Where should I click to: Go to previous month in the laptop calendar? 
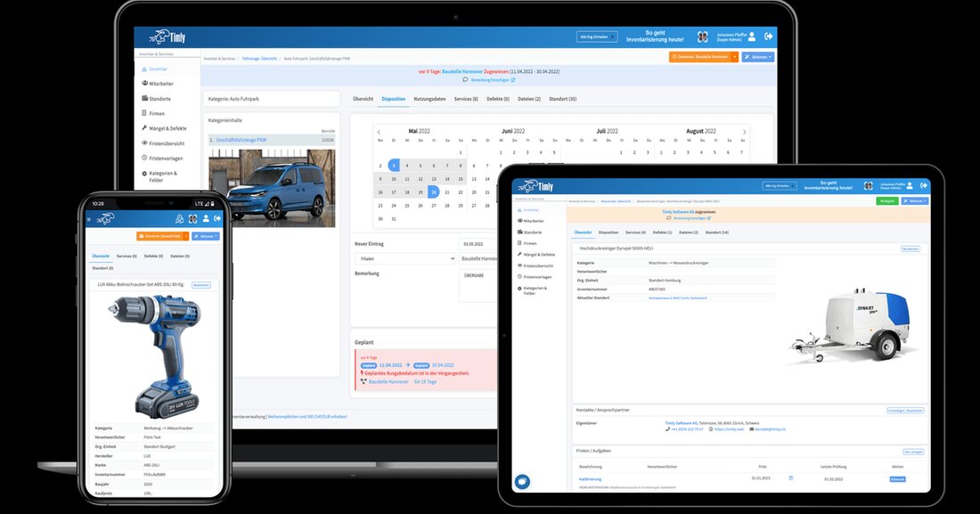click(x=378, y=132)
